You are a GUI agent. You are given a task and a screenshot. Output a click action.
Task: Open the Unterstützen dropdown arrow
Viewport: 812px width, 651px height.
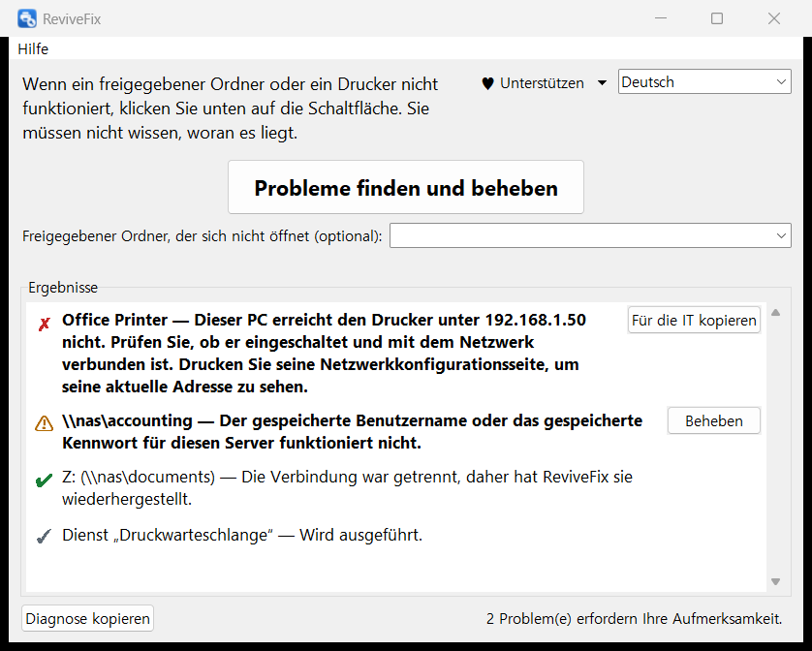tap(602, 83)
